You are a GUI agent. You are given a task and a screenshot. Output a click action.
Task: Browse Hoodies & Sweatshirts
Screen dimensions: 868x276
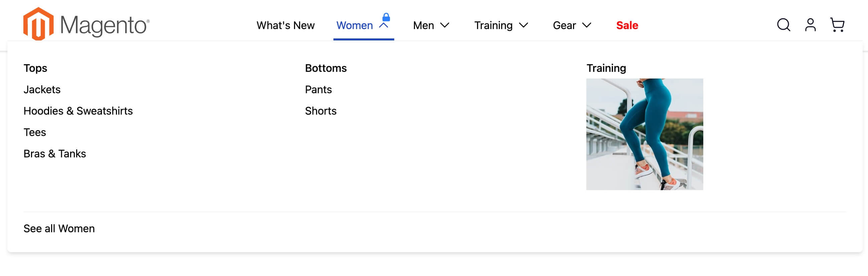pyautogui.click(x=78, y=111)
